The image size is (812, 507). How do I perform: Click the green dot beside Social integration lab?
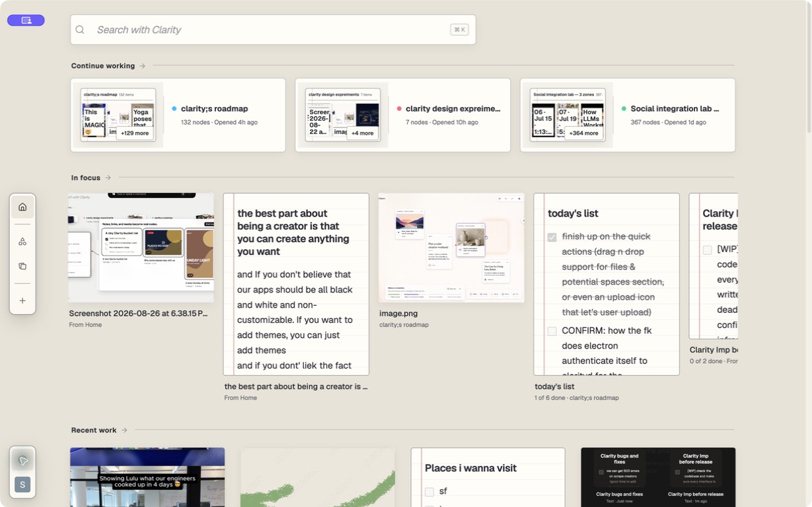(x=624, y=109)
